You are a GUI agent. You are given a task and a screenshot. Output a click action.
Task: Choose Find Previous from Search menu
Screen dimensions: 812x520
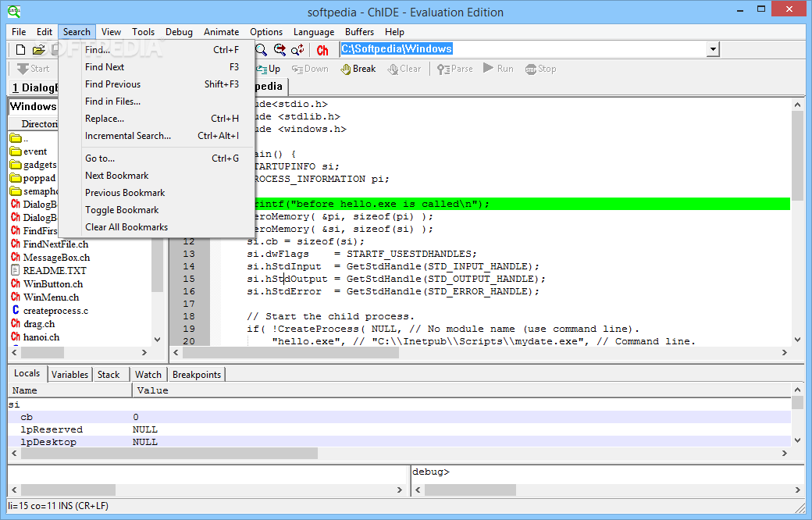click(156, 84)
